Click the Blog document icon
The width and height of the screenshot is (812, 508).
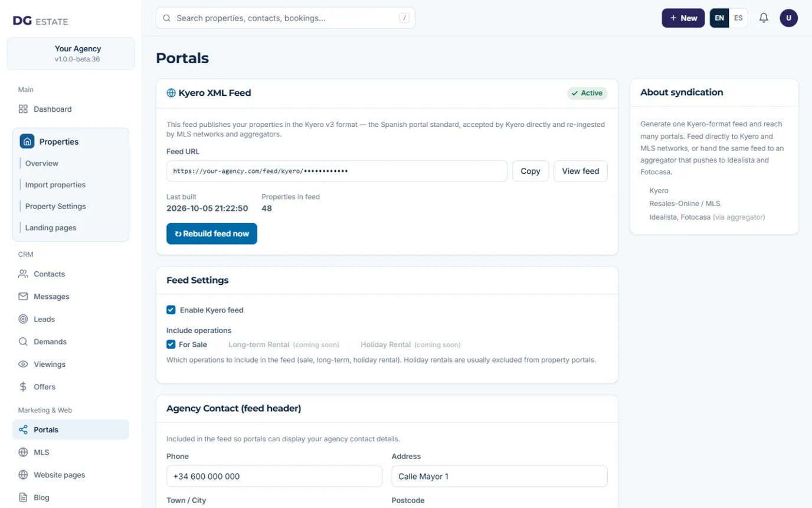point(23,497)
